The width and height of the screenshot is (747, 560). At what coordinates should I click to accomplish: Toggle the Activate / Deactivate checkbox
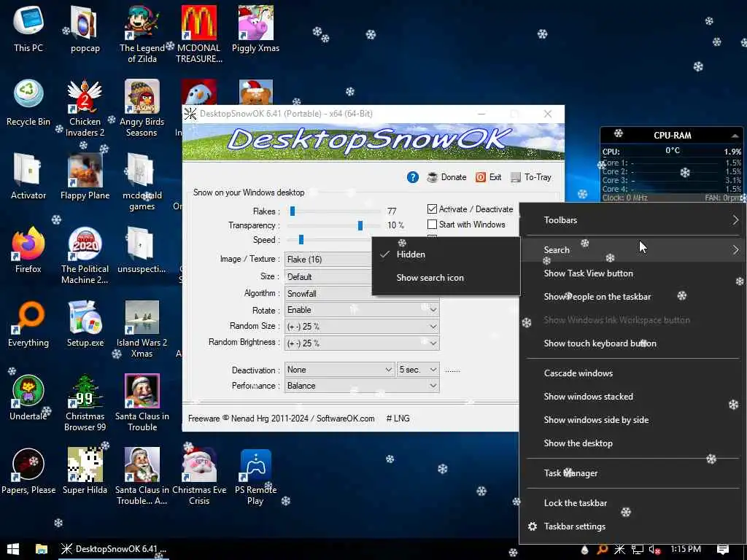pos(432,209)
